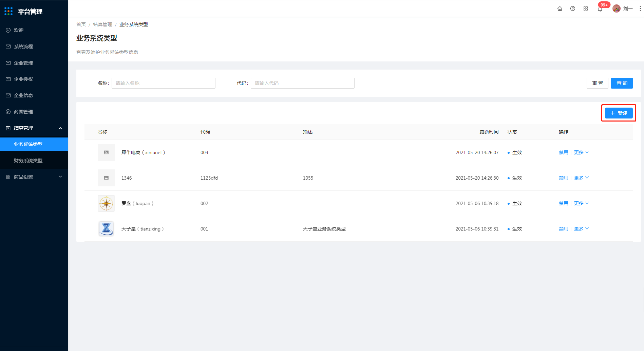This screenshot has height=351, width=644.
Task: Open the 企业授权 menu item
Action: pyautogui.click(x=34, y=79)
